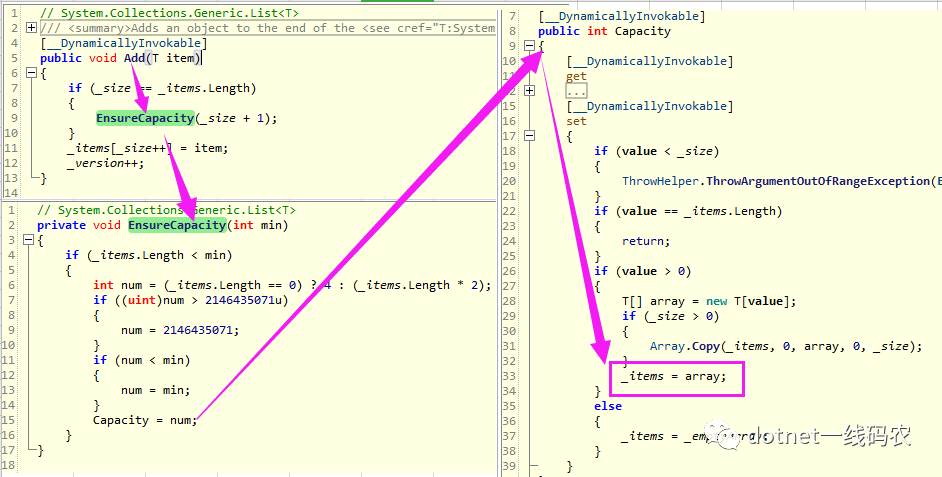Click the DynamicallyInvokable attribute above public void Add
The width and height of the screenshot is (942, 477).
click(x=124, y=43)
